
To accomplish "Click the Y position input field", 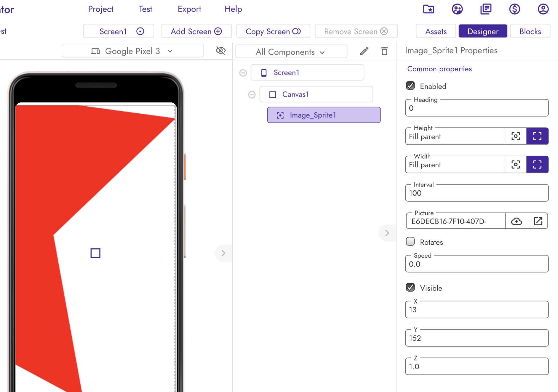I will (x=477, y=338).
